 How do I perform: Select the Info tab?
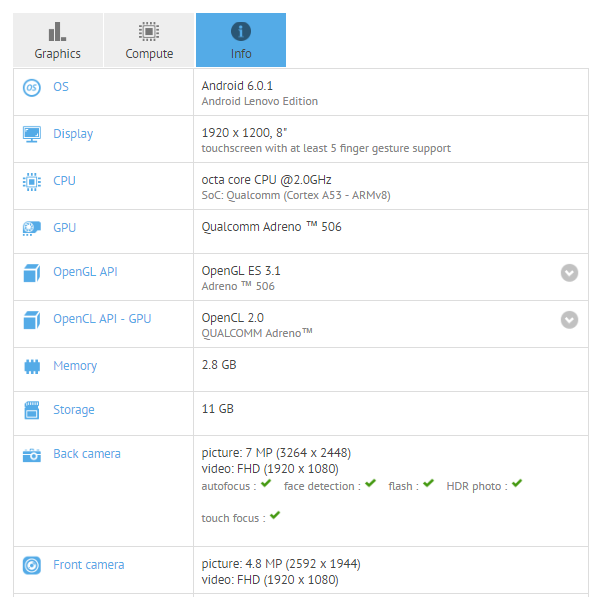pyautogui.click(x=241, y=41)
